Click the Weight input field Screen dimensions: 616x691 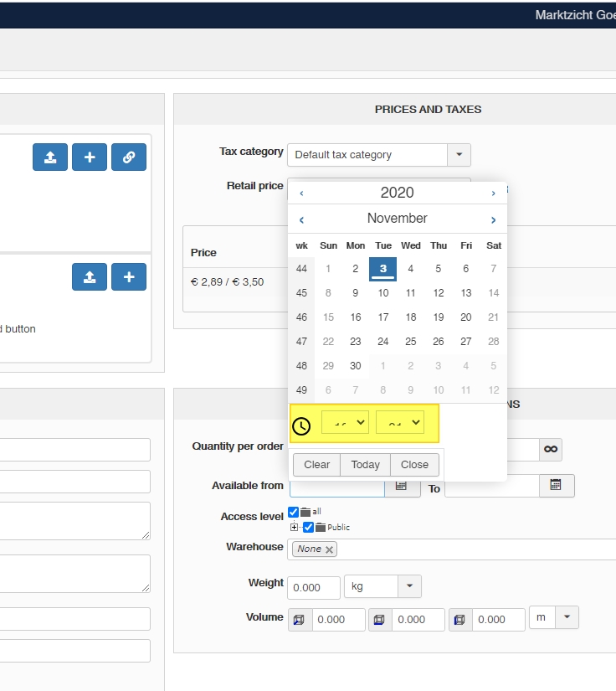pos(316,588)
